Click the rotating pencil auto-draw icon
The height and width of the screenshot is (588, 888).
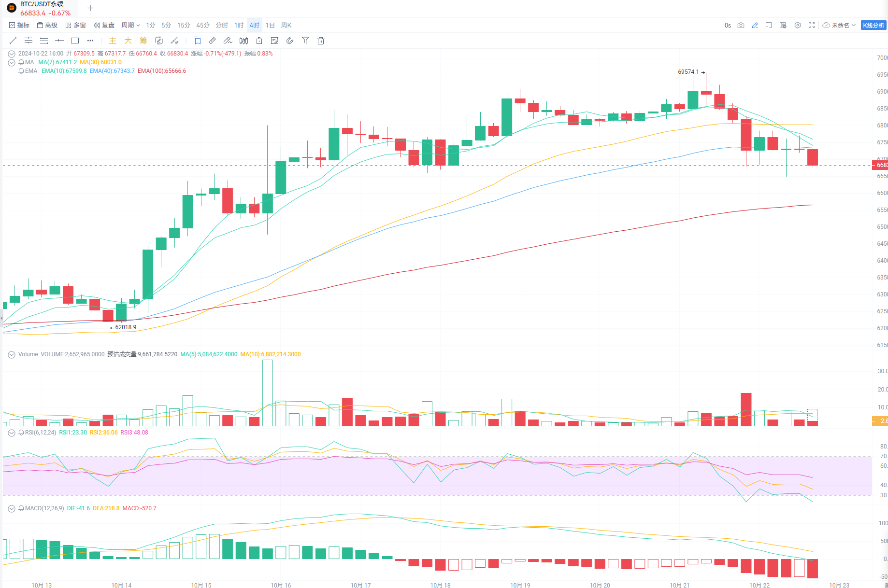point(159,41)
